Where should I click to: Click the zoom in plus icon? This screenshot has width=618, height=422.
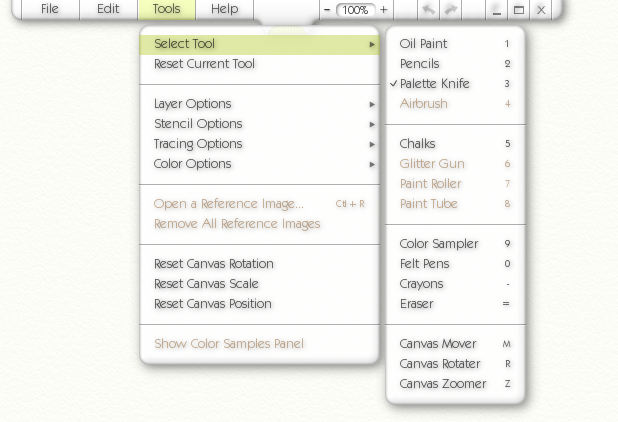[384, 9]
